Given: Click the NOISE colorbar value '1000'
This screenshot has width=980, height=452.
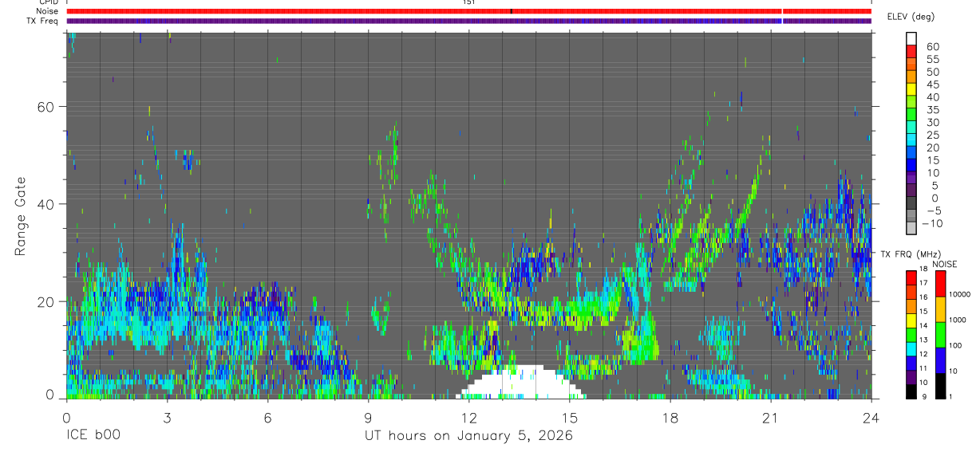Looking at the screenshot, I should pyautogui.click(x=959, y=320).
